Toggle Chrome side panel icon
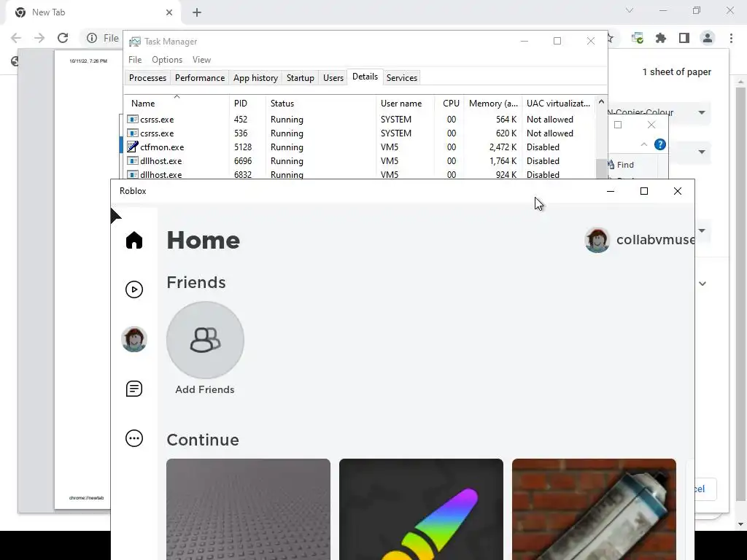 point(684,38)
